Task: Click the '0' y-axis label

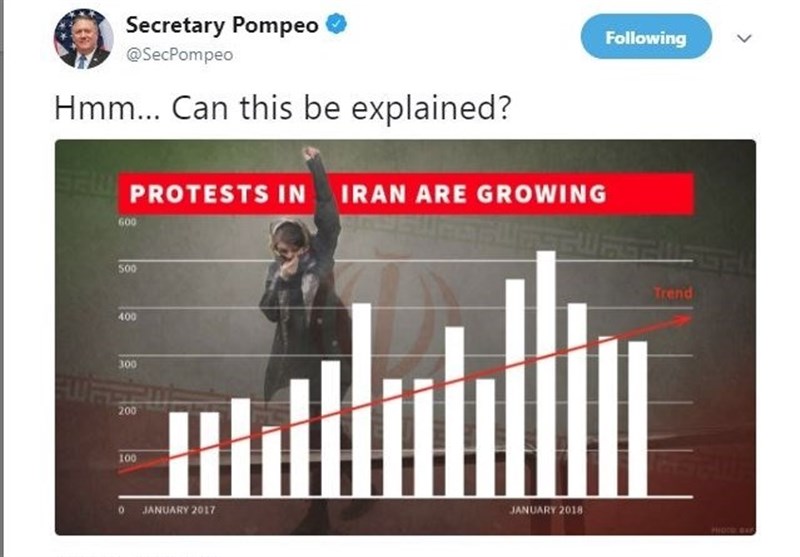Action: point(122,510)
